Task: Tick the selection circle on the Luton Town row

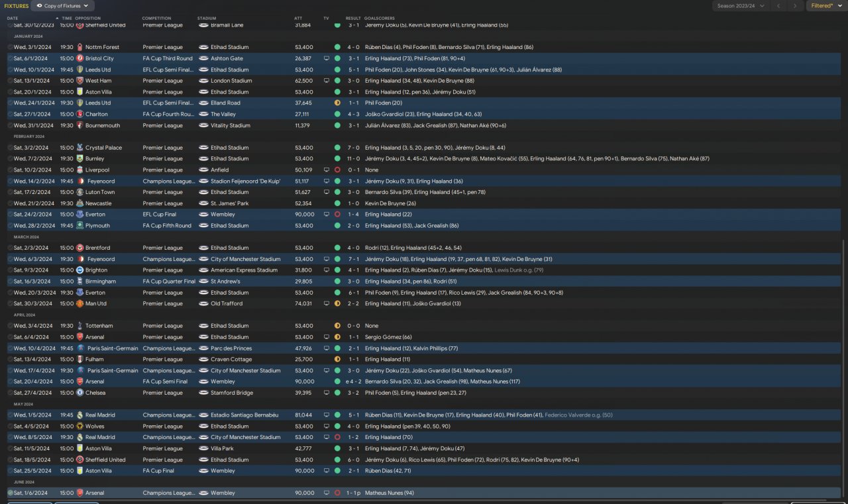Action: click(10, 192)
